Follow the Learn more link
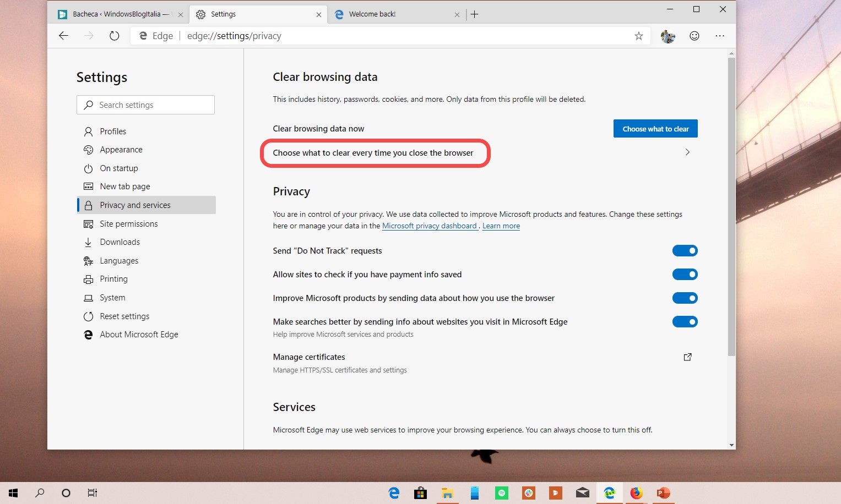 point(501,226)
